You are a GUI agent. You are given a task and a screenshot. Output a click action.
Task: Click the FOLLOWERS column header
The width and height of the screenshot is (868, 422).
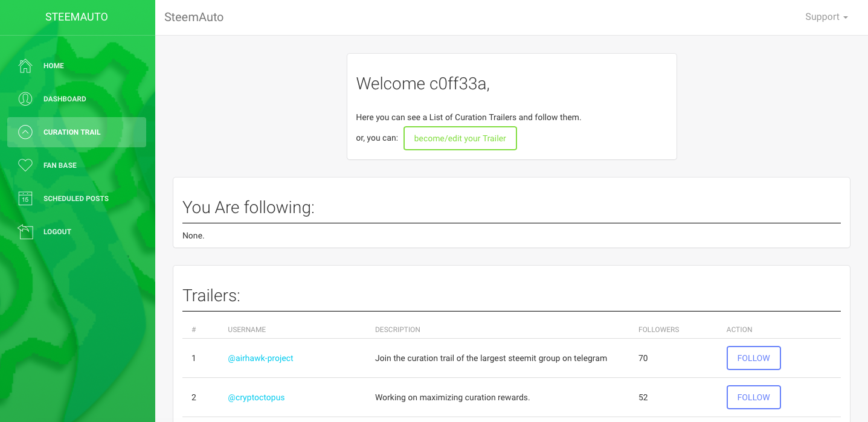click(x=659, y=330)
